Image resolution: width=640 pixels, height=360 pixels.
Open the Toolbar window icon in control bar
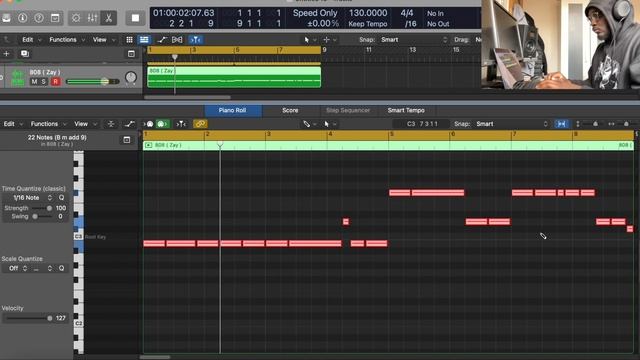click(55, 18)
